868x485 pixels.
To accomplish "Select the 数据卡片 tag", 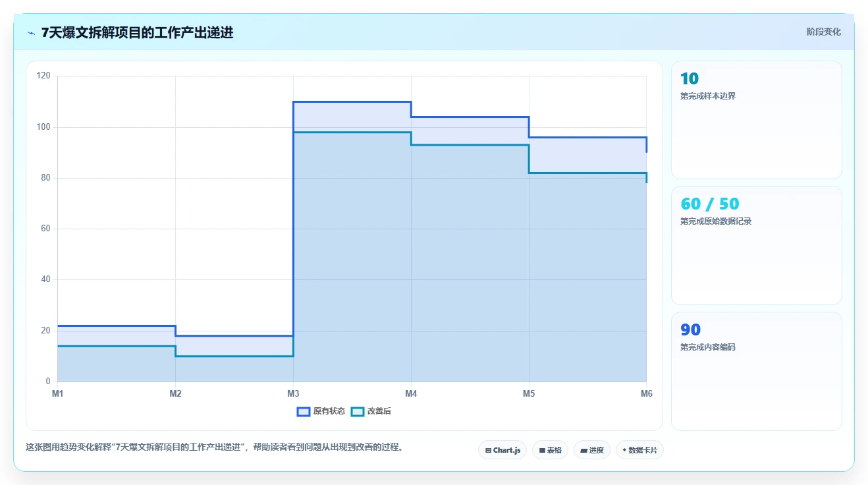I will click(x=639, y=450).
